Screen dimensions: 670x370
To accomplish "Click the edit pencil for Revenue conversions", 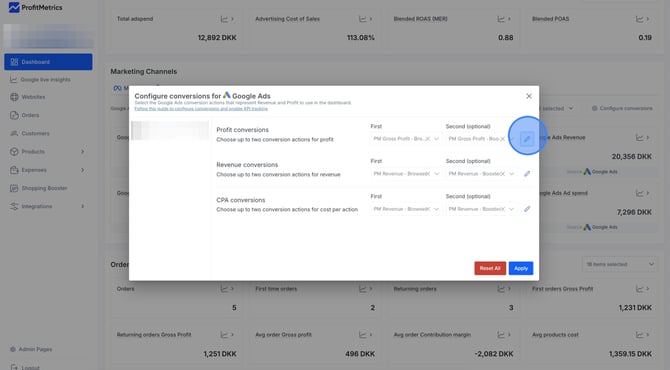I will click(527, 174).
